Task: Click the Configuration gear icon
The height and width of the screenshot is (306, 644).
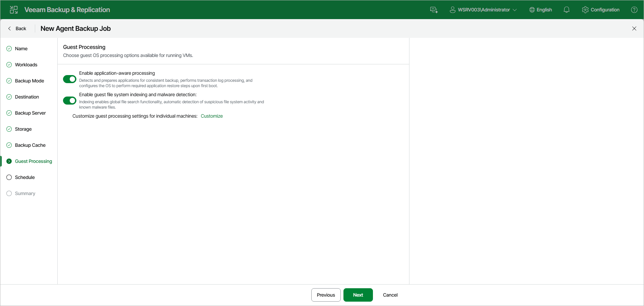Action: pyautogui.click(x=585, y=10)
